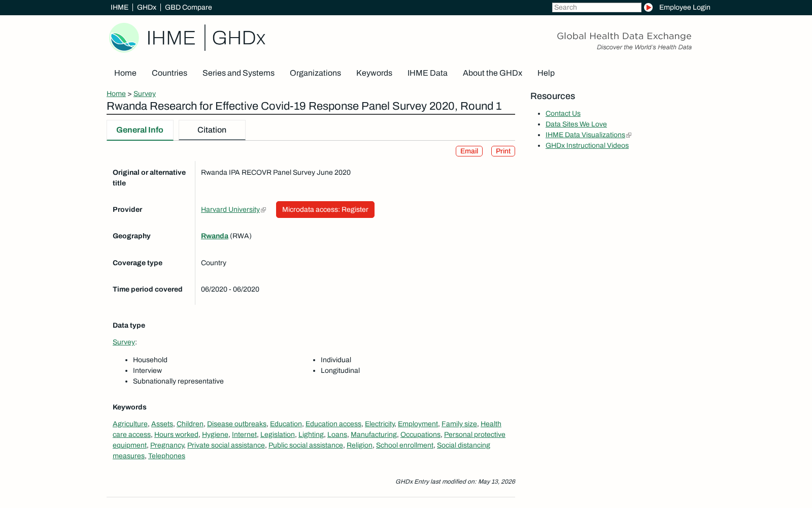Click the Manufacturing keyword
This screenshot has height=508, width=812.
(374, 435)
